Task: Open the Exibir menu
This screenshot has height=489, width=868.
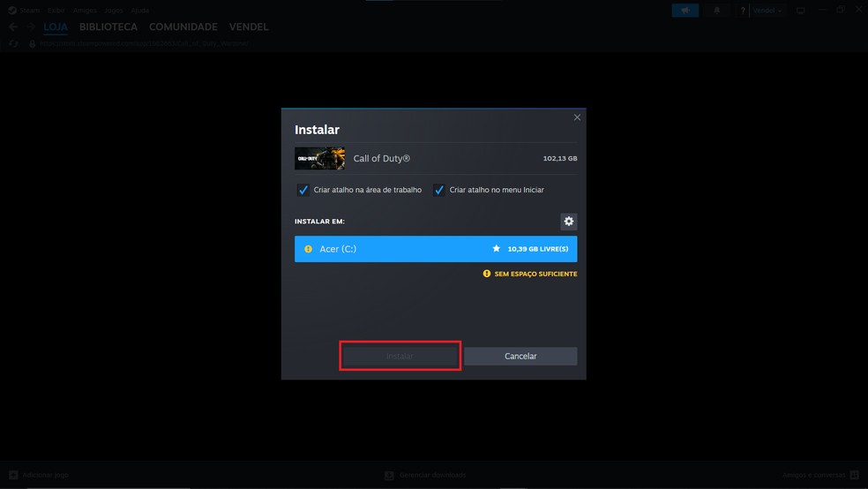Action: point(56,10)
